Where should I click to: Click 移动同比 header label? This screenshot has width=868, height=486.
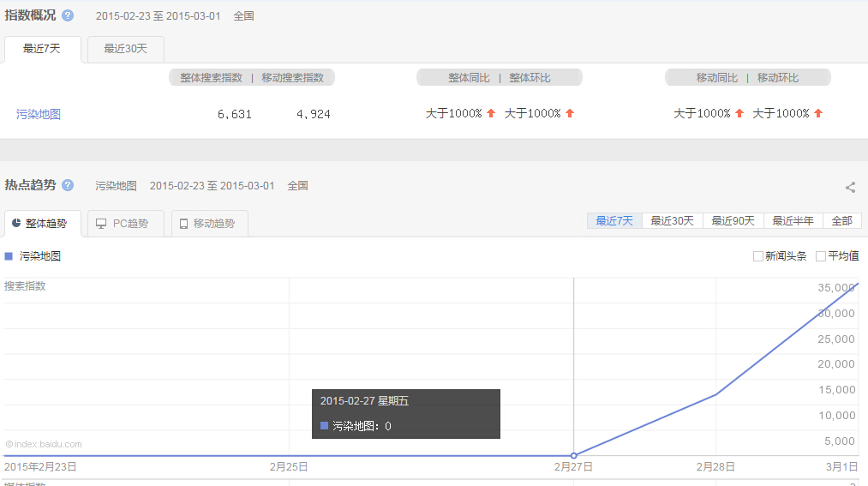(717, 77)
